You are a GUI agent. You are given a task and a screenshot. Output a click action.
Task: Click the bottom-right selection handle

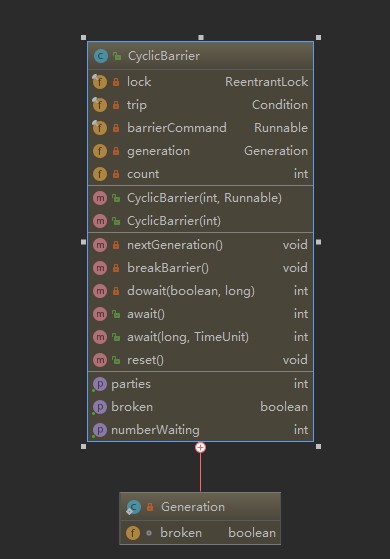pos(318,446)
